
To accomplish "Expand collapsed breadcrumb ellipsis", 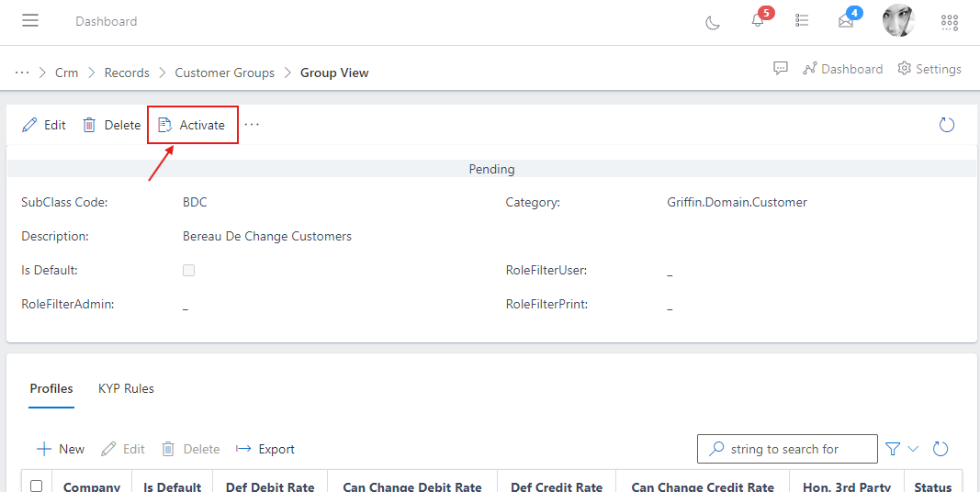I will (22, 73).
